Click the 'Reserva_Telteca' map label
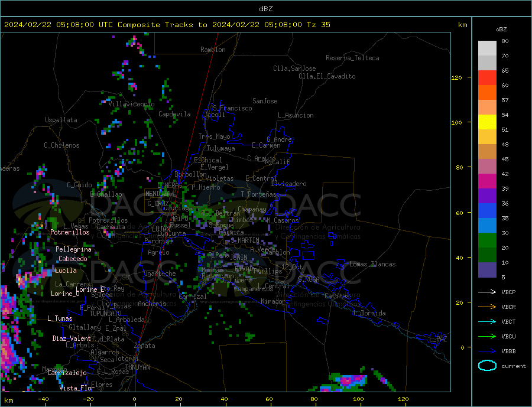532x407 pixels. click(x=352, y=58)
